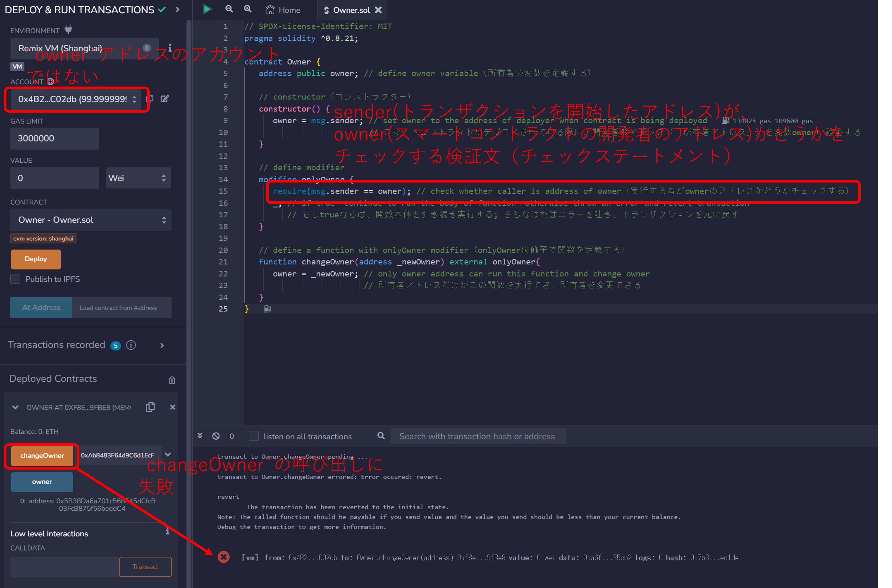
Task: Click the pending transactions count 0
Action: (x=232, y=436)
